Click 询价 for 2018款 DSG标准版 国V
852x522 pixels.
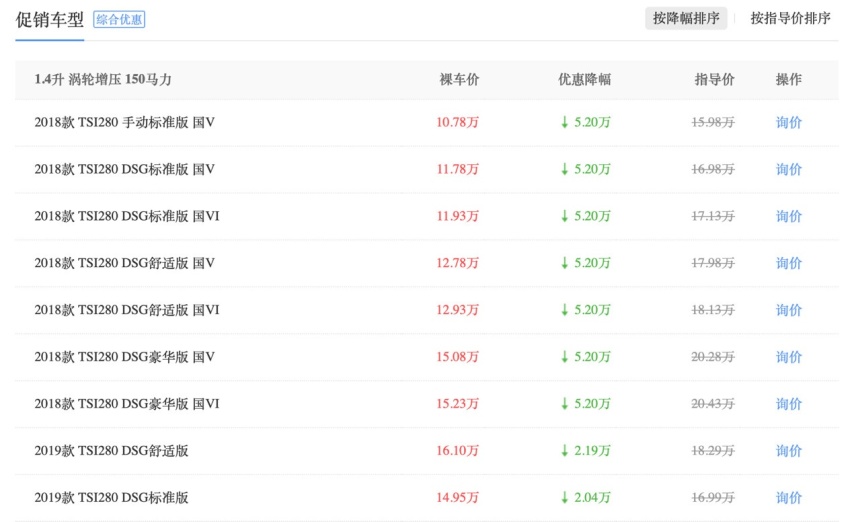pos(788,169)
